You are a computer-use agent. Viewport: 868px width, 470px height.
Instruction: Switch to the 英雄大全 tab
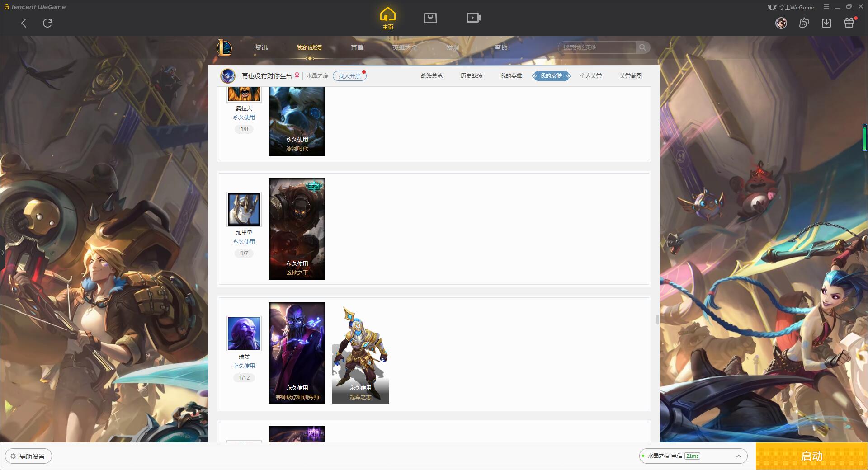point(405,47)
